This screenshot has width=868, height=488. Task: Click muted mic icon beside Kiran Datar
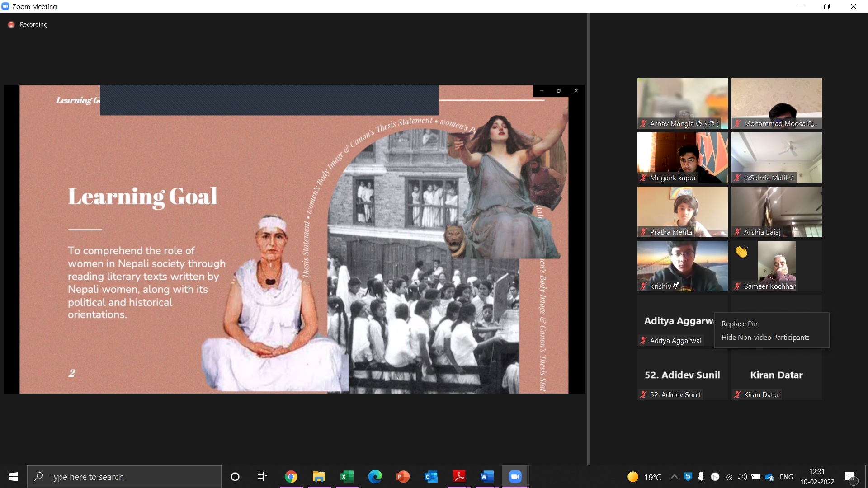pos(737,395)
